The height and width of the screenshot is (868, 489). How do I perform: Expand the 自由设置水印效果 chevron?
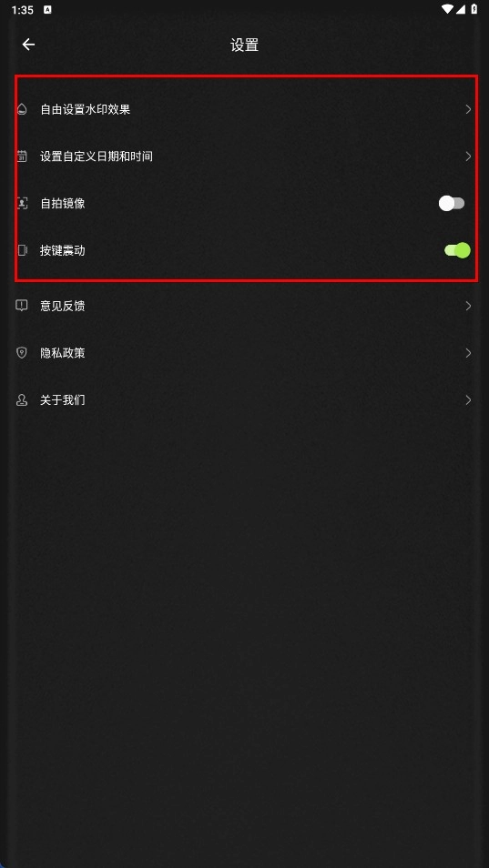468,109
